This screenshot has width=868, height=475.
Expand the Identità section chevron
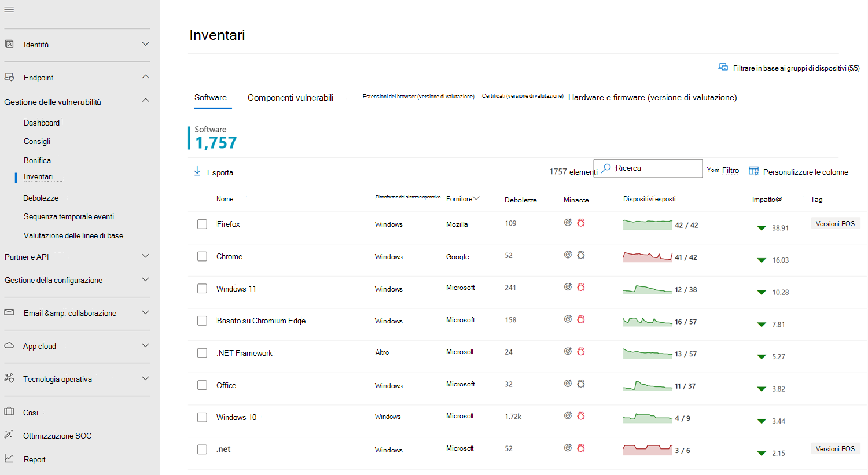pyautogui.click(x=145, y=44)
